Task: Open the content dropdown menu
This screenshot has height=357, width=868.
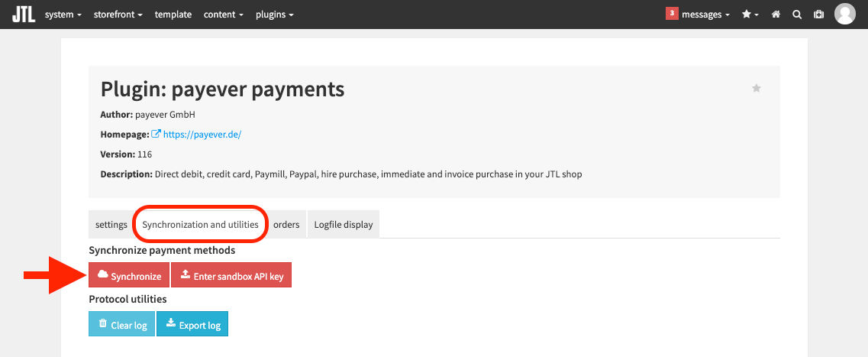Action: pyautogui.click(x=224, y=15)
